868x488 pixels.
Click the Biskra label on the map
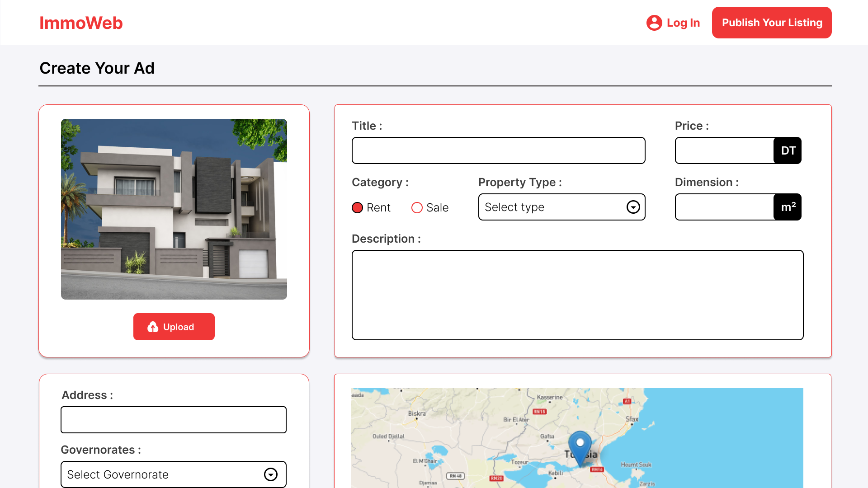point(416,413)
